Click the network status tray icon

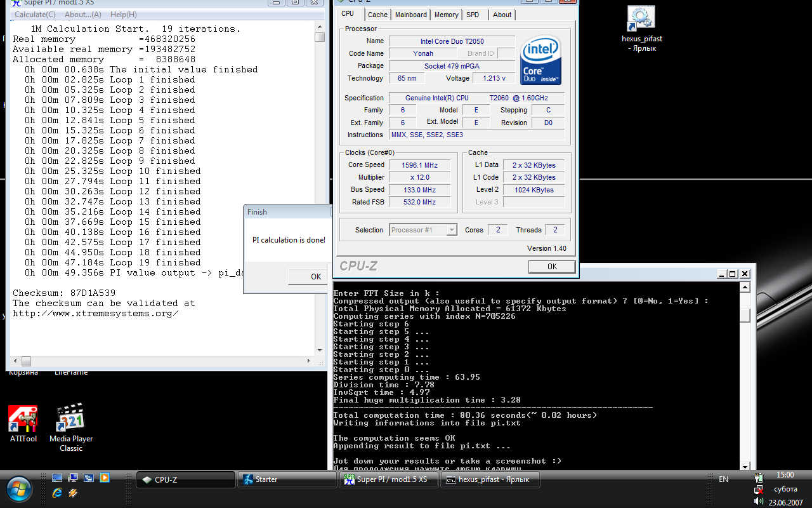(x=758, y=490)
